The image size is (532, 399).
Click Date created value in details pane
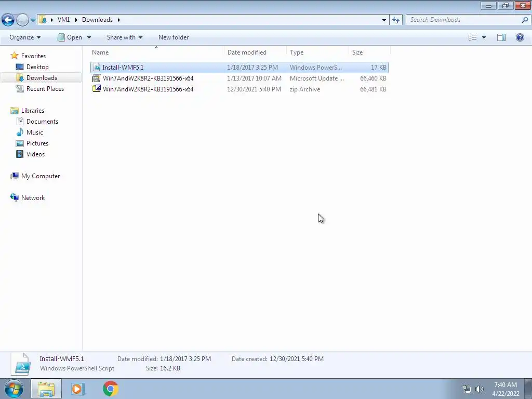pyautogui.click(x=297, y=358)
